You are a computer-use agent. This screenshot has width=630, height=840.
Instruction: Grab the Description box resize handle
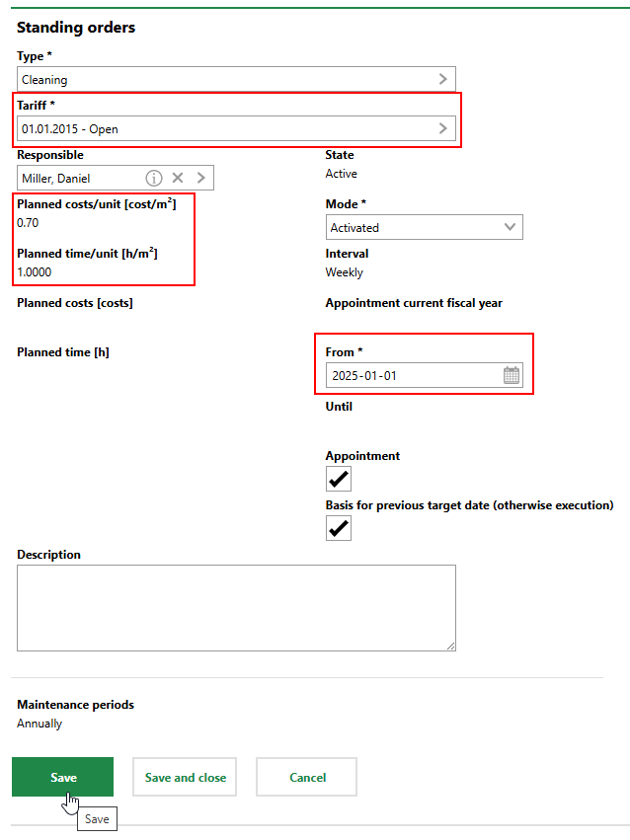[x=450, y=646]
